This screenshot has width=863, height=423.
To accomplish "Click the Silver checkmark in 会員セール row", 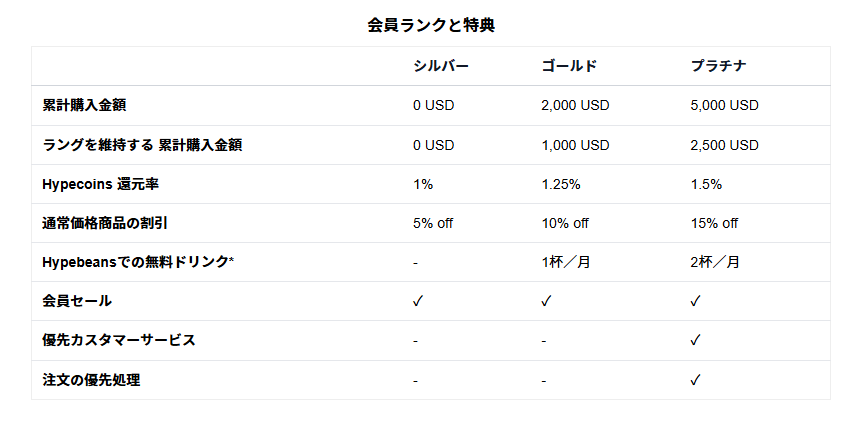I will (418, 301).
